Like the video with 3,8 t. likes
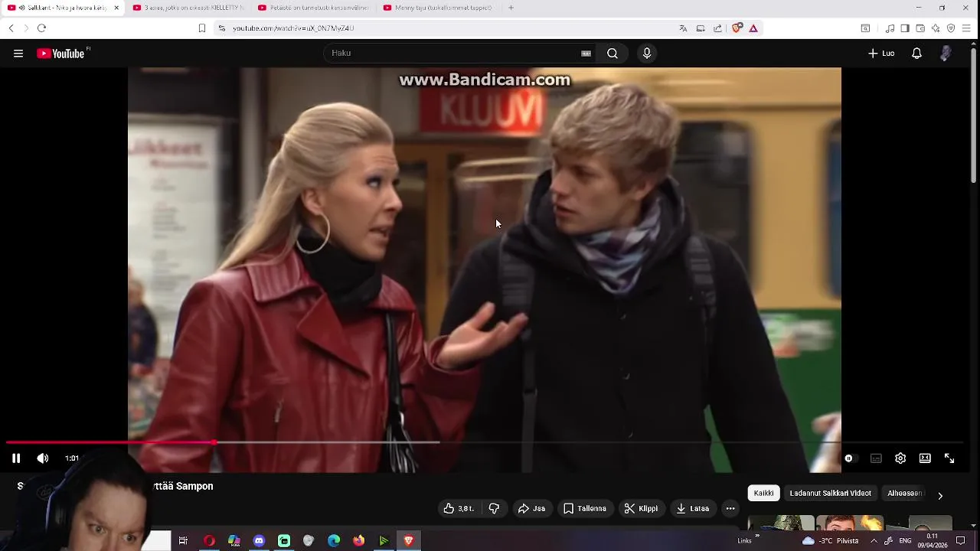This screenshot has width=980, height=551. pos(458,508)
